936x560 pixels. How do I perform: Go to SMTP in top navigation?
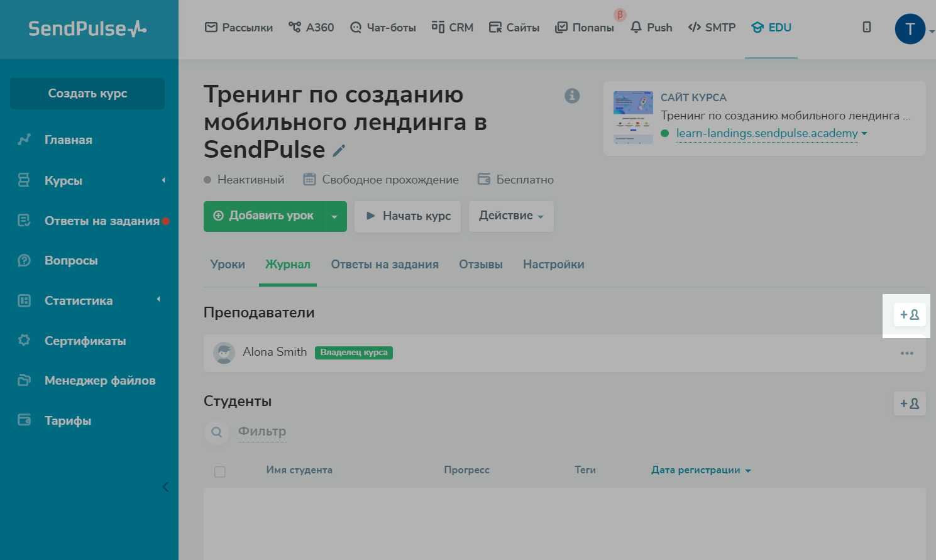[x=712, y=28]
